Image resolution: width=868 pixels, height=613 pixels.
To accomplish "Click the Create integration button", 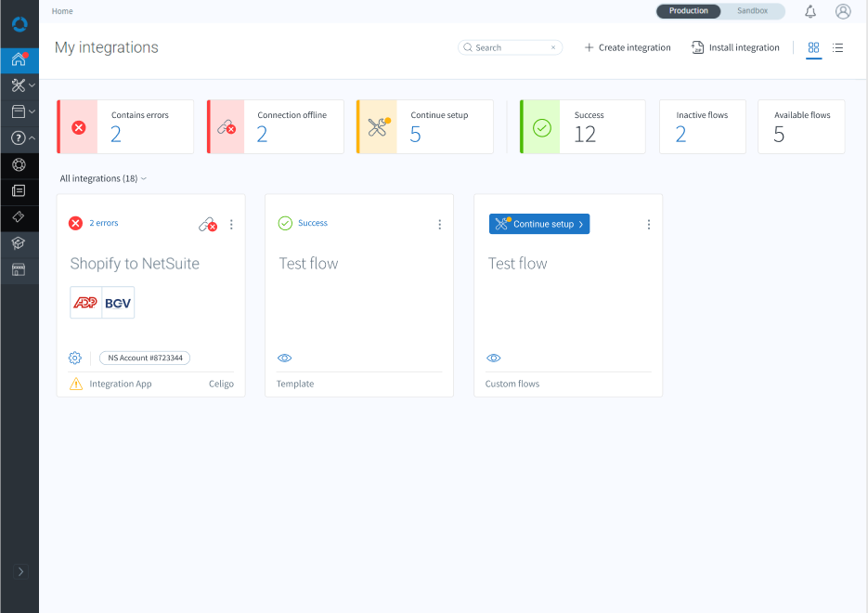I will click(627, 47).
